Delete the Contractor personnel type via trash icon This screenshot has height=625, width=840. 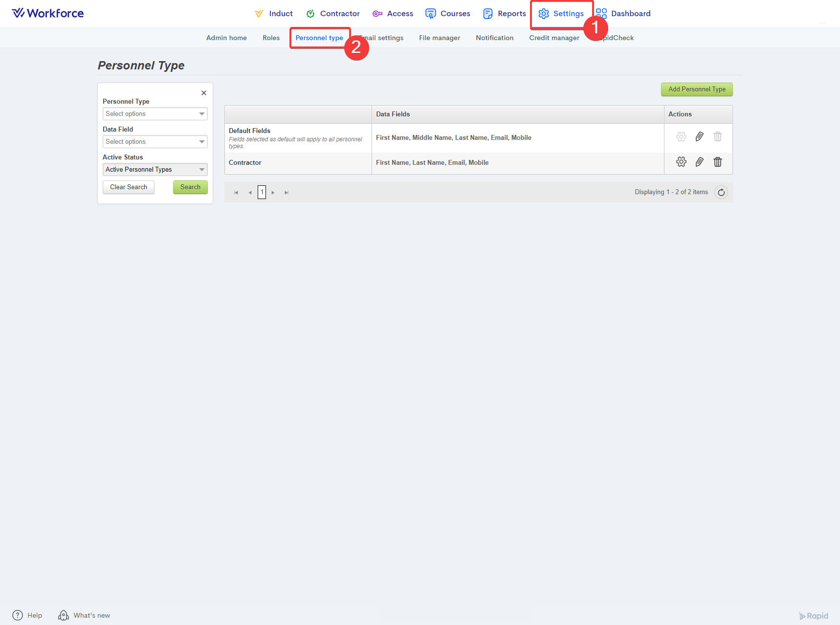717,162
